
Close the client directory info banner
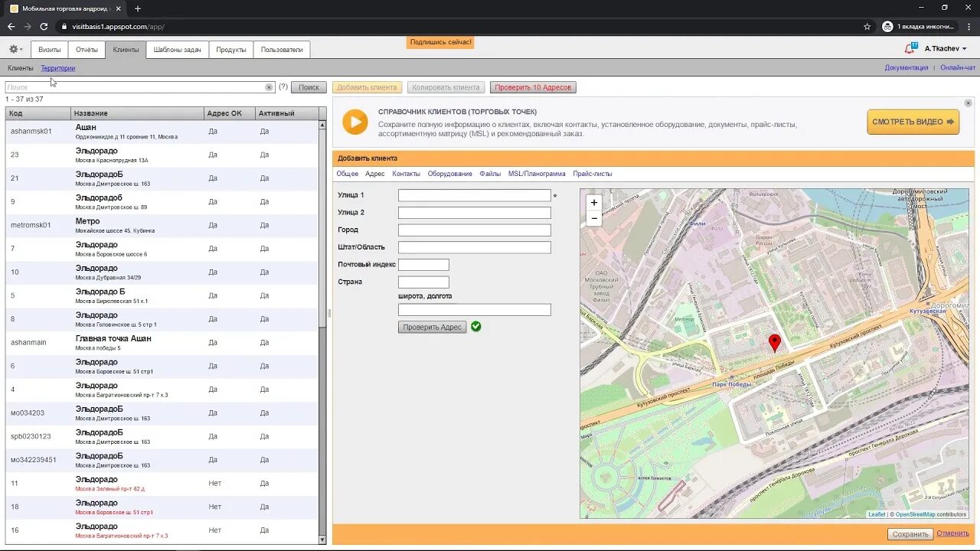coord(968,103)
